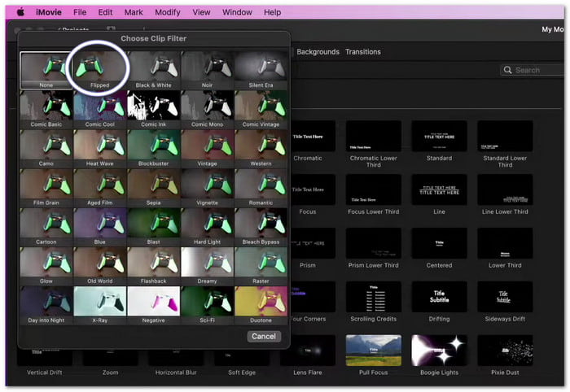
Task: Choose the Old World filter
Action: 99,266
